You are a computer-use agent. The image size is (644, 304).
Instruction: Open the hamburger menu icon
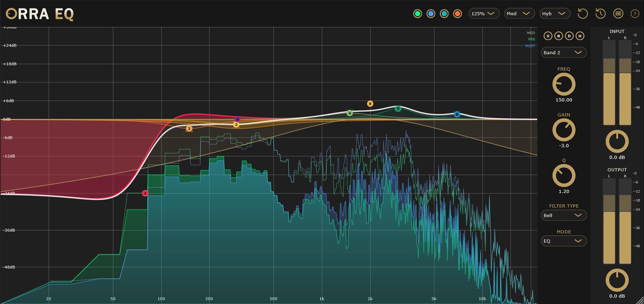click(x=618, y=14)
